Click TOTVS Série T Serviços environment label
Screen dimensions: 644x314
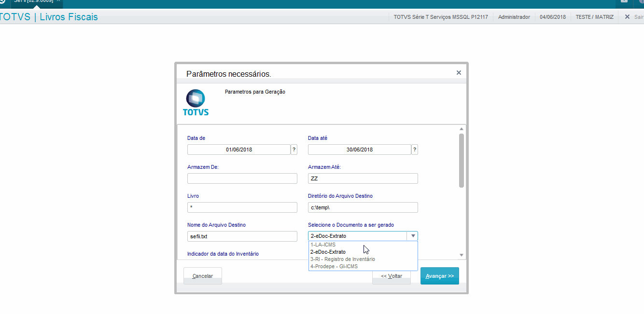pyautogui.click(x=441, y=17)
